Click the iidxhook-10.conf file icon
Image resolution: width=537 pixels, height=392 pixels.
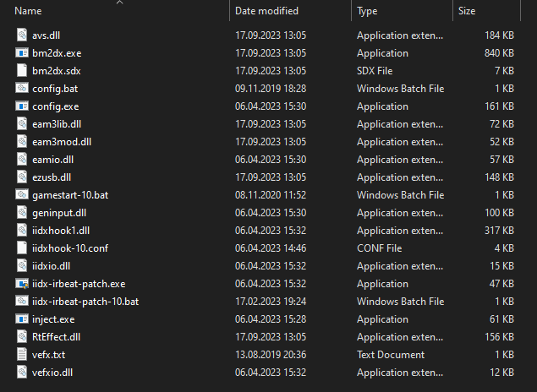click(22, 248)
